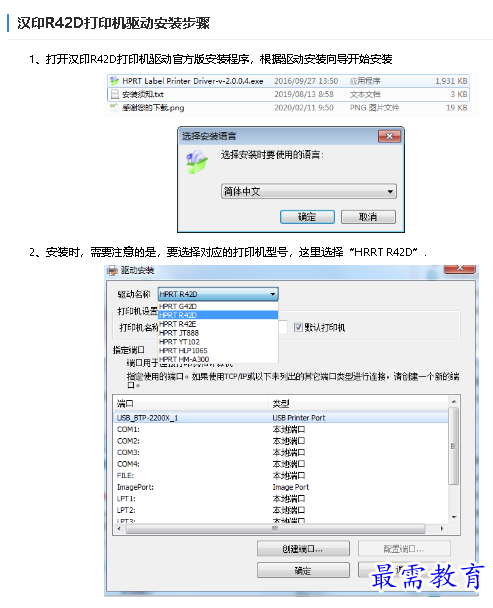Click printer icon in 驱动安装 title bar
Image resolution: width=493 pixels, height=608 pixels.
[112, 270]
